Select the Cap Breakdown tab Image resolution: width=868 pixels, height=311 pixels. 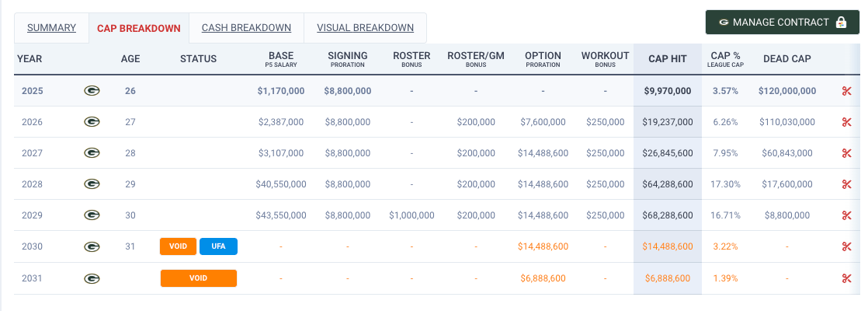(139, 29)
